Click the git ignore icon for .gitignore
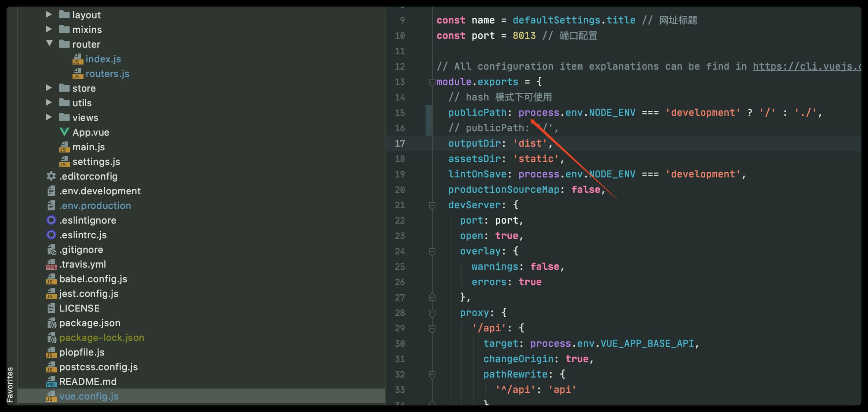The width and height of the screenshot is (868, 412). pos(51,250)
